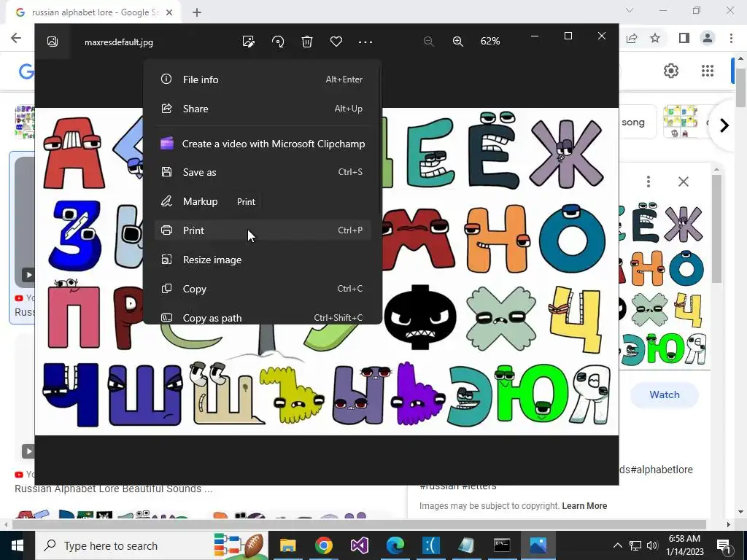The image size is (747, 560).
Task: Click the volume speaker tray icon
Action: coord(652,545)
